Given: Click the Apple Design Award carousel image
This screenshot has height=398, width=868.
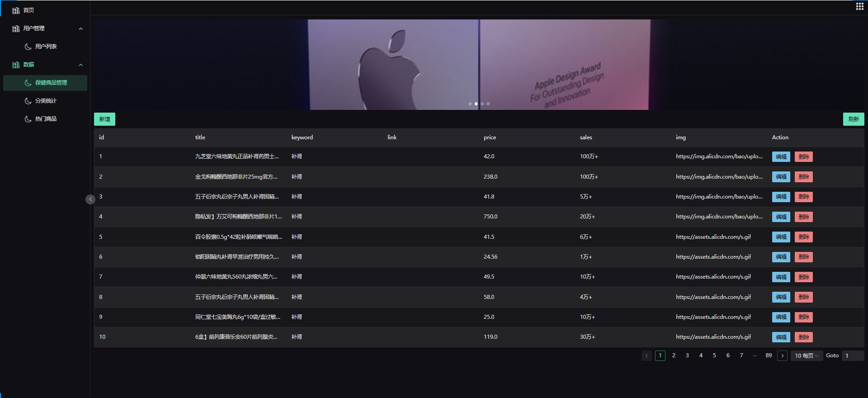Looking at the screenshot, I should click(479, 64).
